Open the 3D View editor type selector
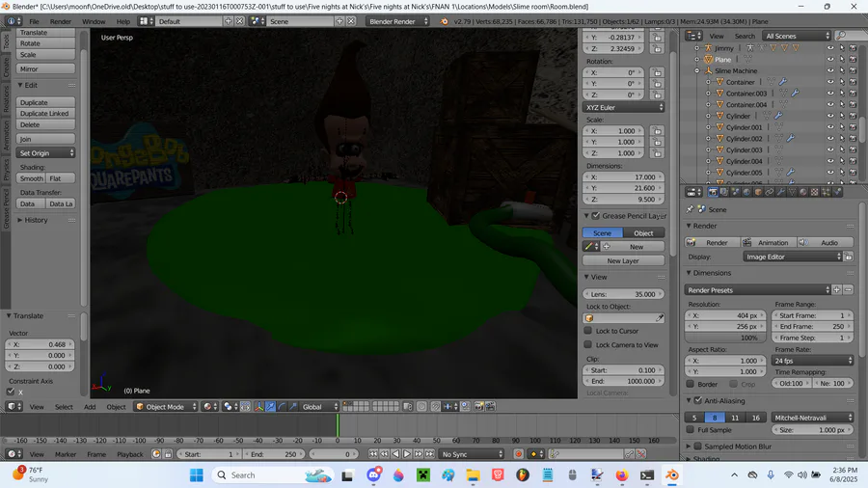This screenshot has width=868, height=488. [x=14, y=407]
